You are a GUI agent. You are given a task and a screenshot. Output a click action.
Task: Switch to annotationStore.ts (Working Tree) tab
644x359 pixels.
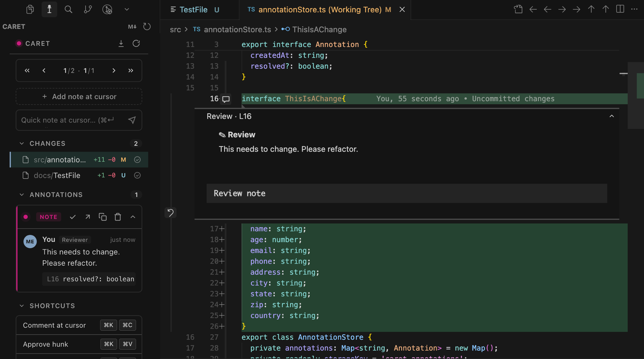[325, 10]
